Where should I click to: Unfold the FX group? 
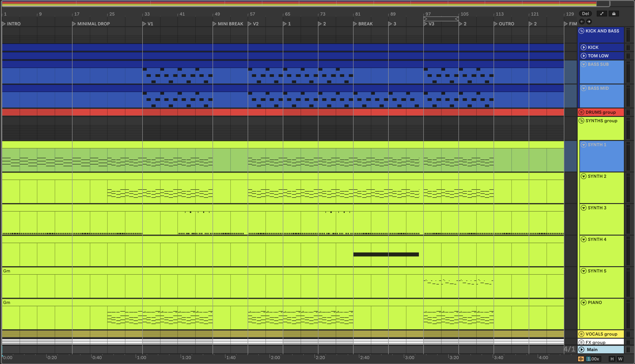coord(581,342)
